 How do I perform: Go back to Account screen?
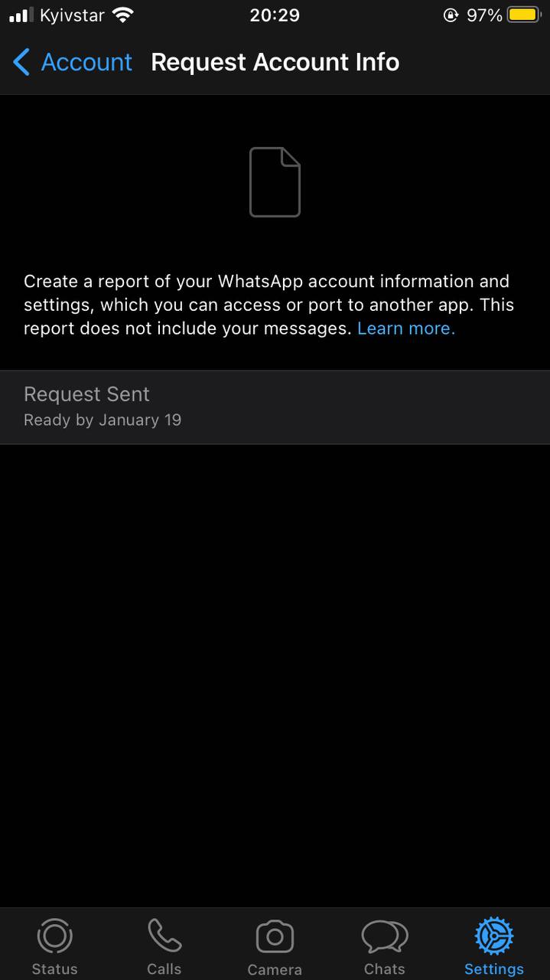pyautogui.click(x=73, y=62)
